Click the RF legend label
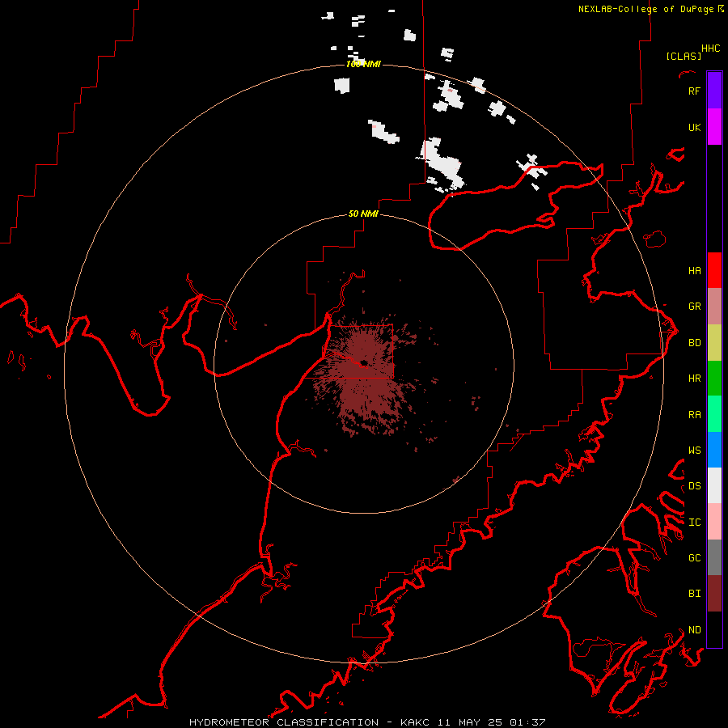 pyautogui.click(x=694, y=91)
